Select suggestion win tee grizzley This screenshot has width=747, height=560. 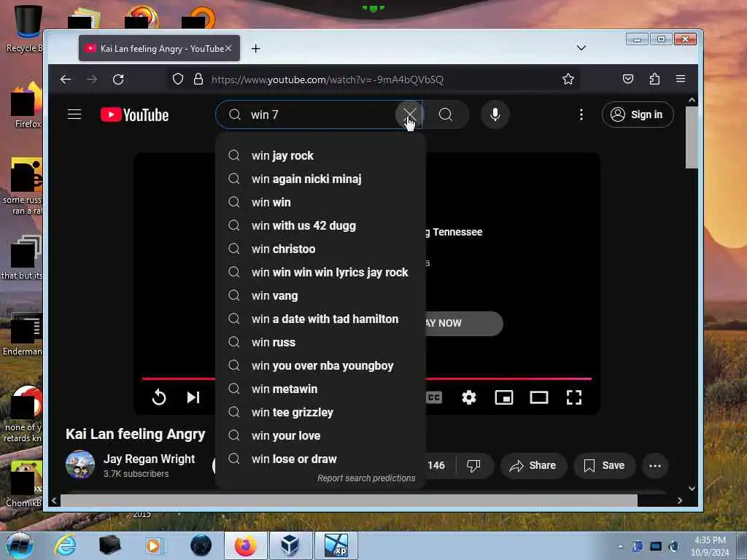tap(320, 412)
